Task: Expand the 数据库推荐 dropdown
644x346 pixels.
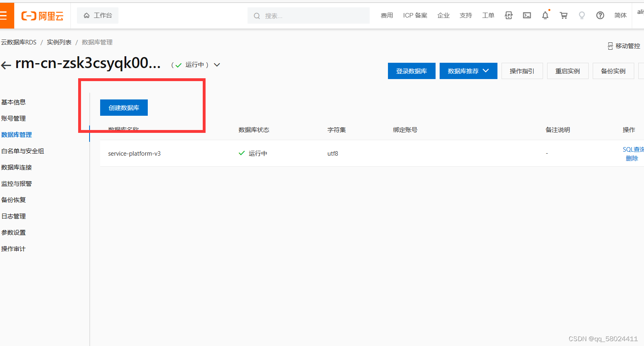Action: coord(468,71)
